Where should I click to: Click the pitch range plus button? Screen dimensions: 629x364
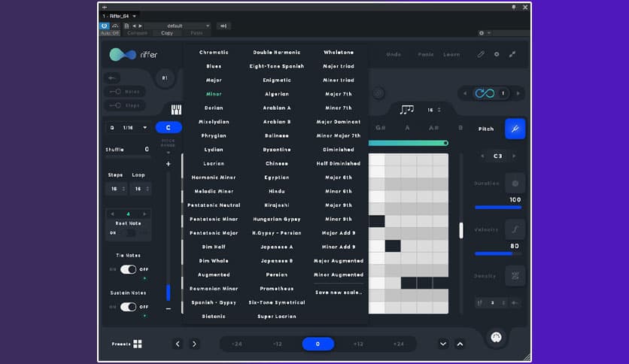pyautogui.click(x=169, y=163)
